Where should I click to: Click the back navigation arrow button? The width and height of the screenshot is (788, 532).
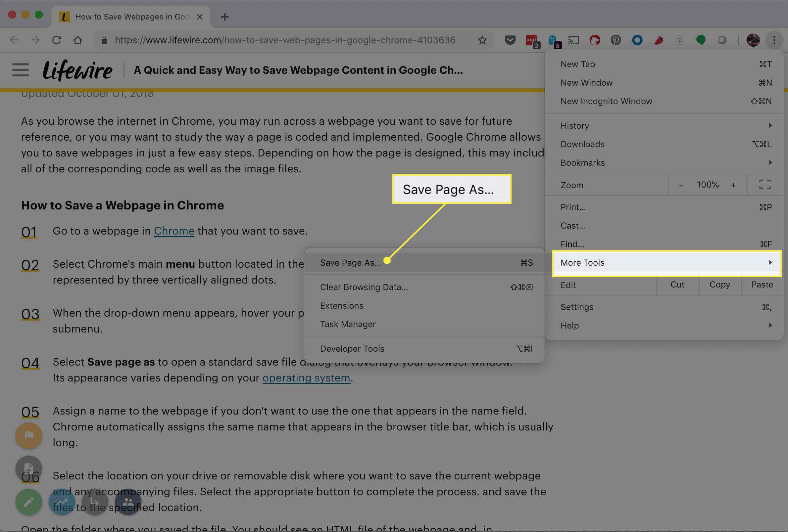pos(14,39)
